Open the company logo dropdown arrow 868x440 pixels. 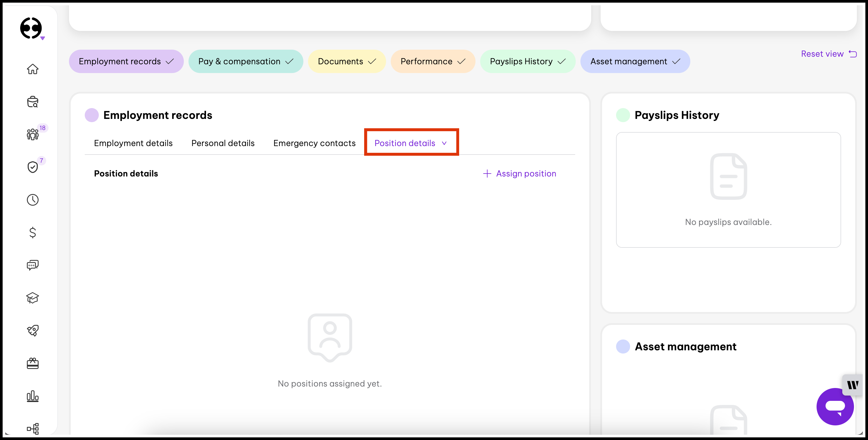coord(43,38)
